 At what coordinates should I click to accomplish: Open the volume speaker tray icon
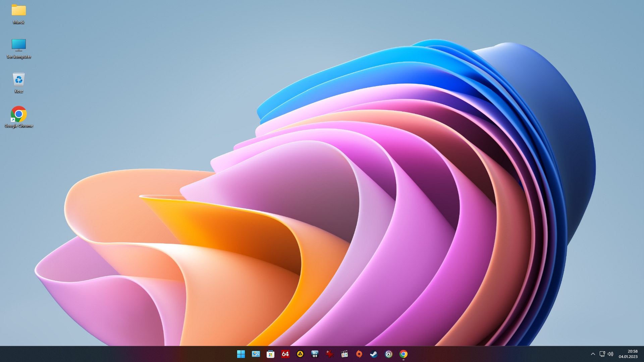pos(610,354)
